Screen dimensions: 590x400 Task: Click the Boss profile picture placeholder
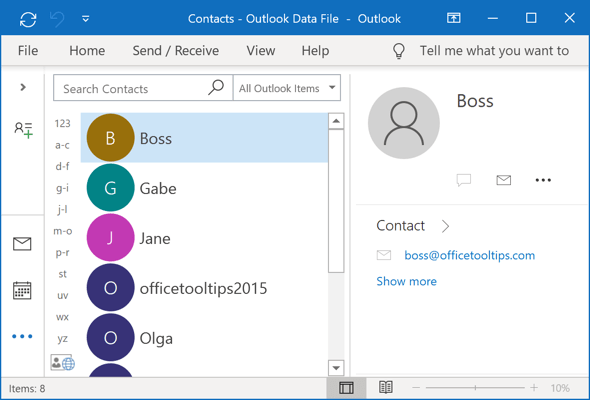[404, 123]
